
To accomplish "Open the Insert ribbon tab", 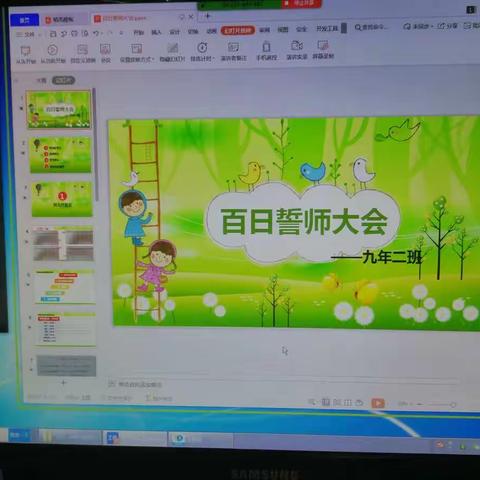I will point(156,32).
